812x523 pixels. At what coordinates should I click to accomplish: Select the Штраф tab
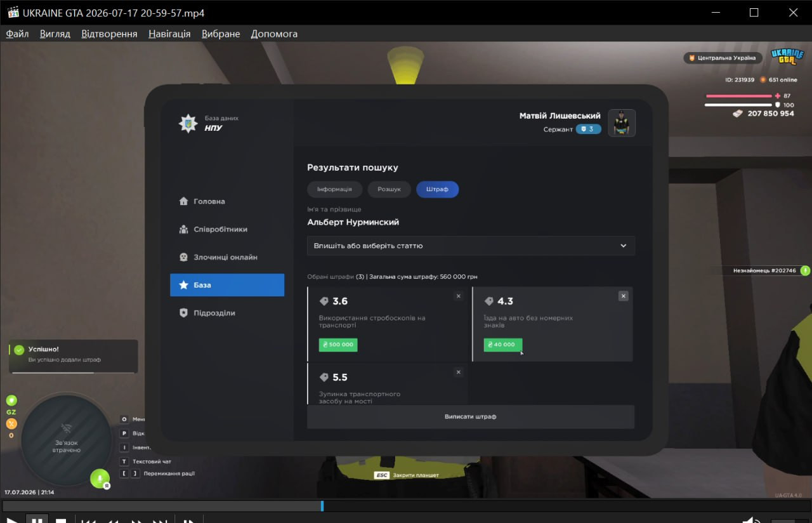[437, 189]
